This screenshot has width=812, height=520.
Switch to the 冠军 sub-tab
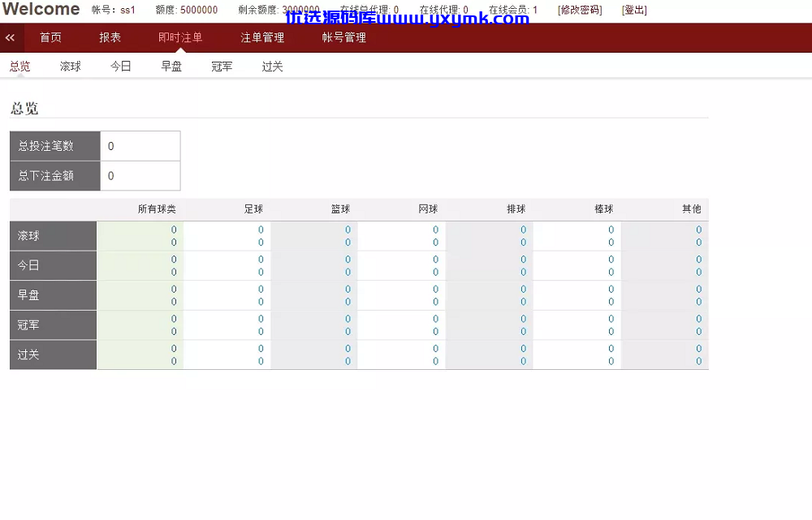(x=222, y=67)
